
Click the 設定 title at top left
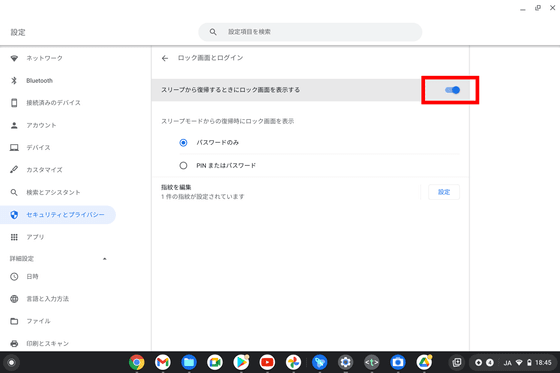pos(18,33)
